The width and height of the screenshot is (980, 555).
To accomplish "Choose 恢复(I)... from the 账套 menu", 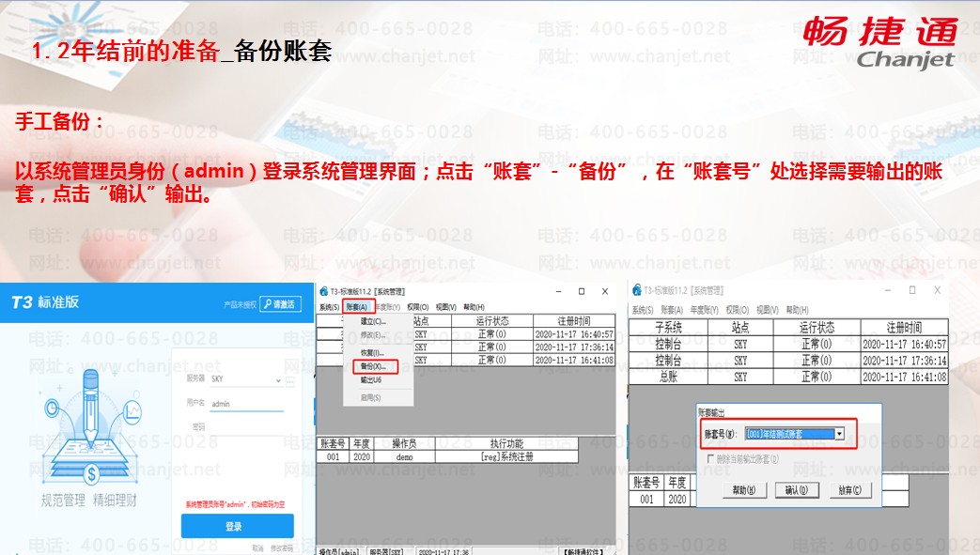I will coord(372,353).
